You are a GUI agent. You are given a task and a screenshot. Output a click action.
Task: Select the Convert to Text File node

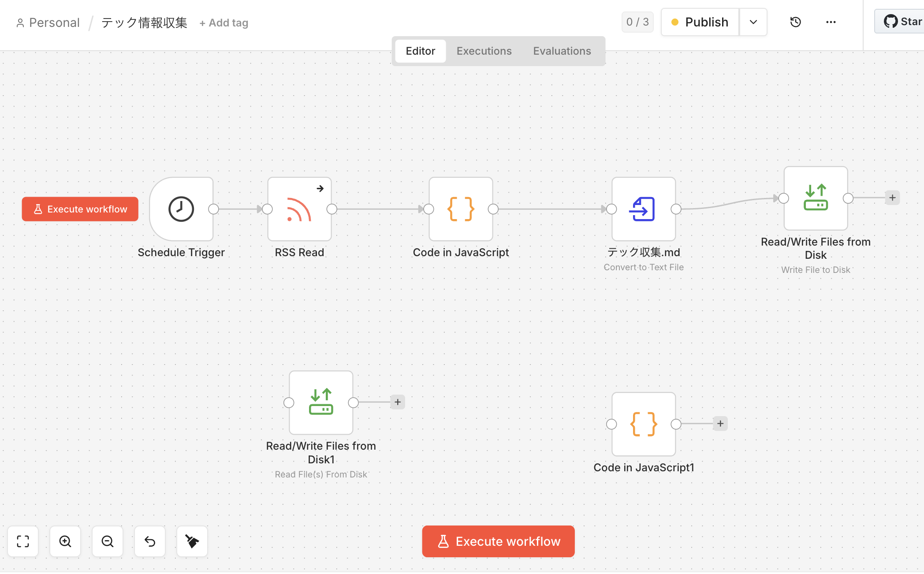[643, 209]
